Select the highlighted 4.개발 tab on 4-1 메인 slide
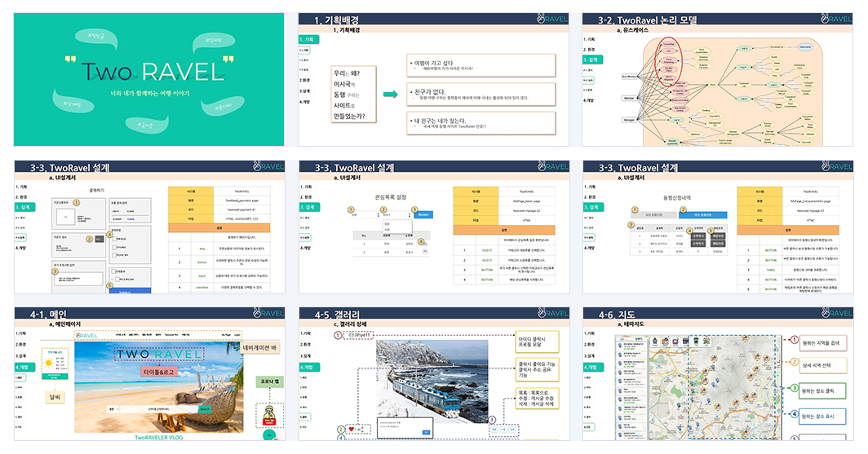Screen dimensions: 868x454 pyautogui.click(x=25, y=367)
